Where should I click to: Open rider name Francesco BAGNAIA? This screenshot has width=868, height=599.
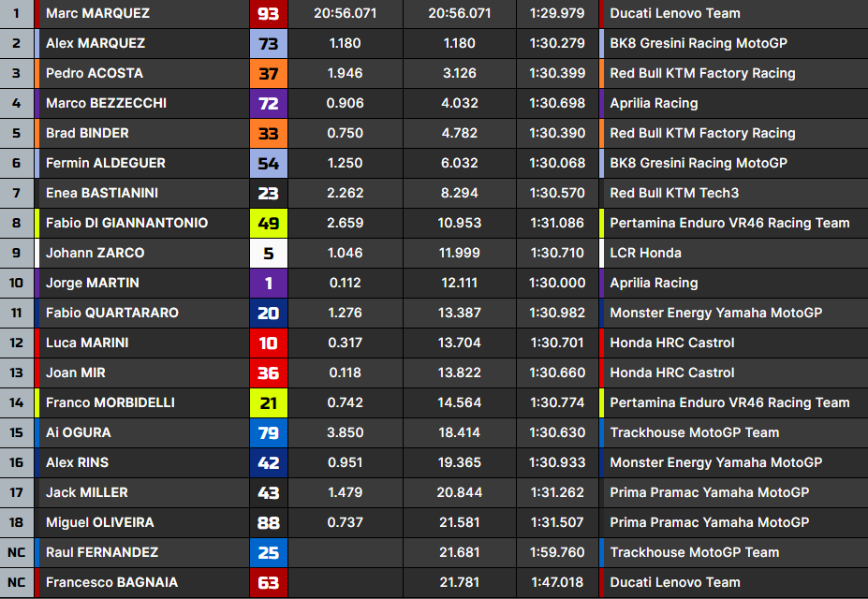111,583
